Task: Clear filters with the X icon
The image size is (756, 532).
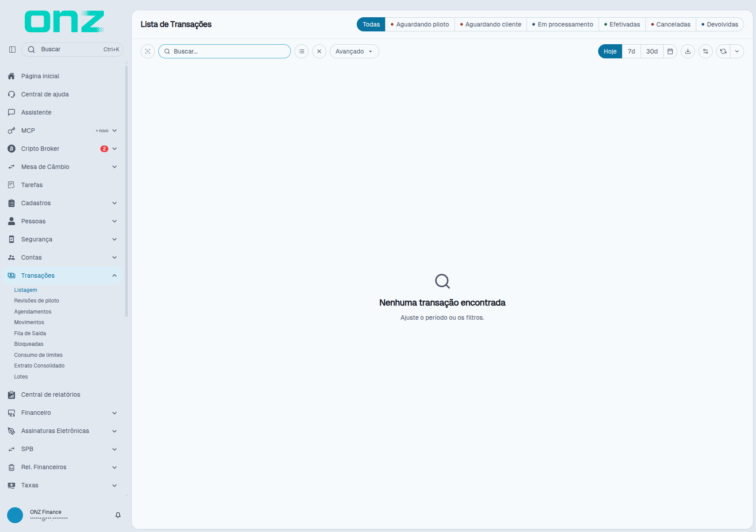Action: click(319, 51)
